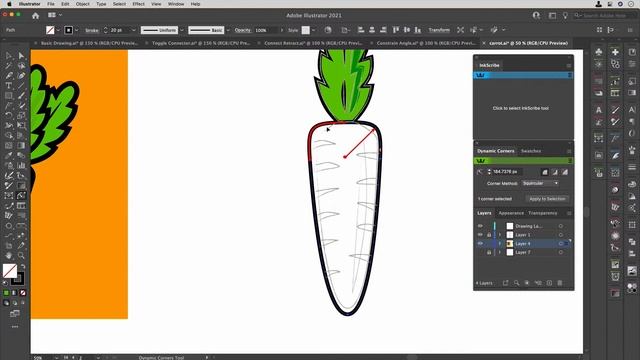This screenshot has height=360, width=640.
Task: Click the Isolate selected object icon
Action: coord(460,30)
